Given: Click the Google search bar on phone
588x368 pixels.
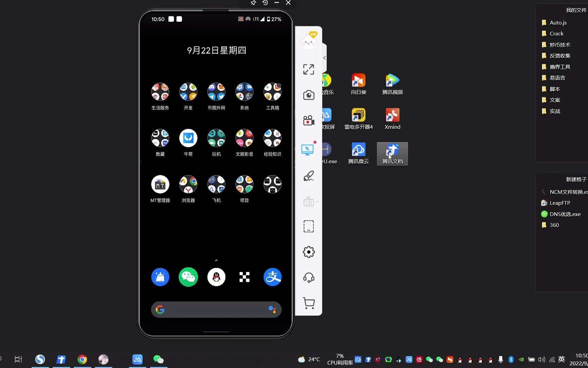Looking at the screenshot, I should [216, 309].
